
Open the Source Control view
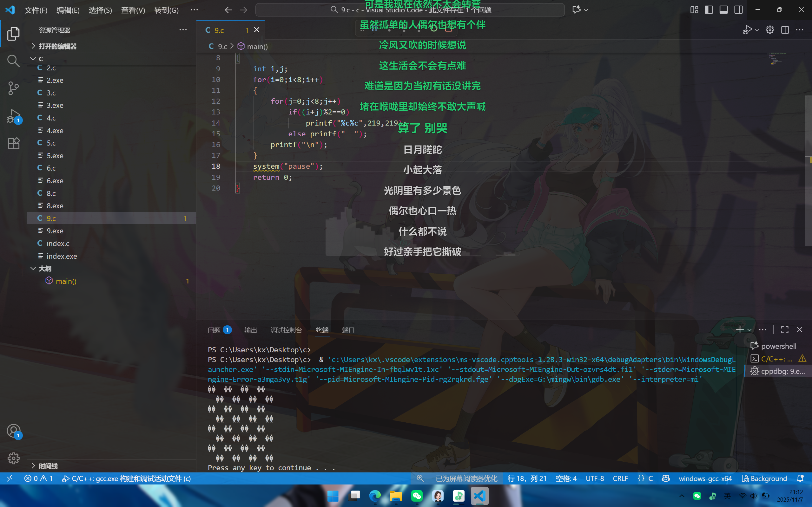(x=13, y=88)
